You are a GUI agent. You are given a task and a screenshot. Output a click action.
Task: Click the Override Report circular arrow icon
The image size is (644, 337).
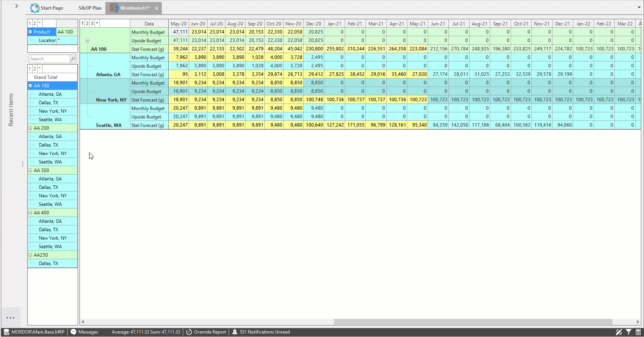tap(189, 332)
